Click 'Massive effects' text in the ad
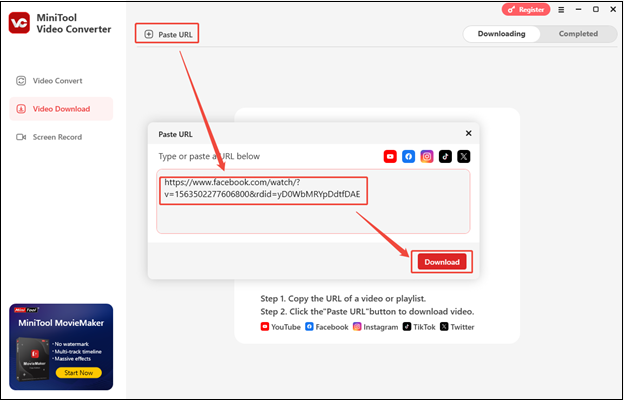Image resolution: width=624 pixels, height=400 pixels. [x=73, y=359]
